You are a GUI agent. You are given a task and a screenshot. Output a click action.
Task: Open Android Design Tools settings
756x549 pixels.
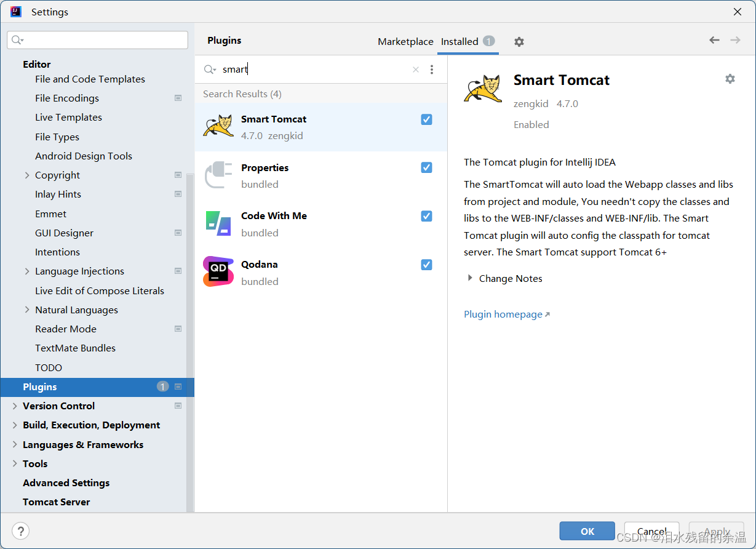pyautogui.click(x=84, y=156)
